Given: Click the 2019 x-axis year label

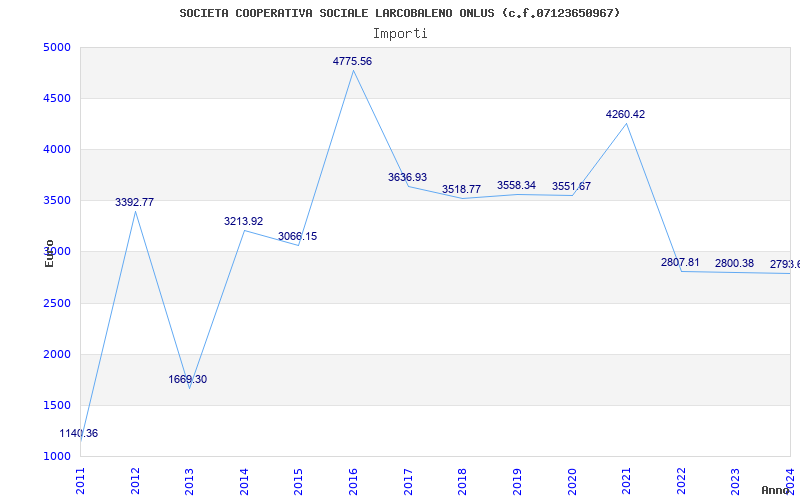Looking at the screenshot, I should coord(517,481).
